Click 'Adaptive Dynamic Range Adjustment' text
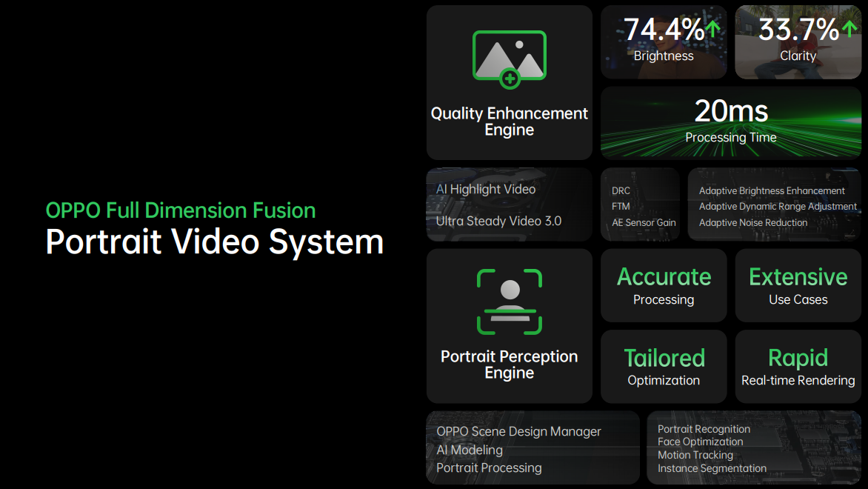 pos(778,207)
